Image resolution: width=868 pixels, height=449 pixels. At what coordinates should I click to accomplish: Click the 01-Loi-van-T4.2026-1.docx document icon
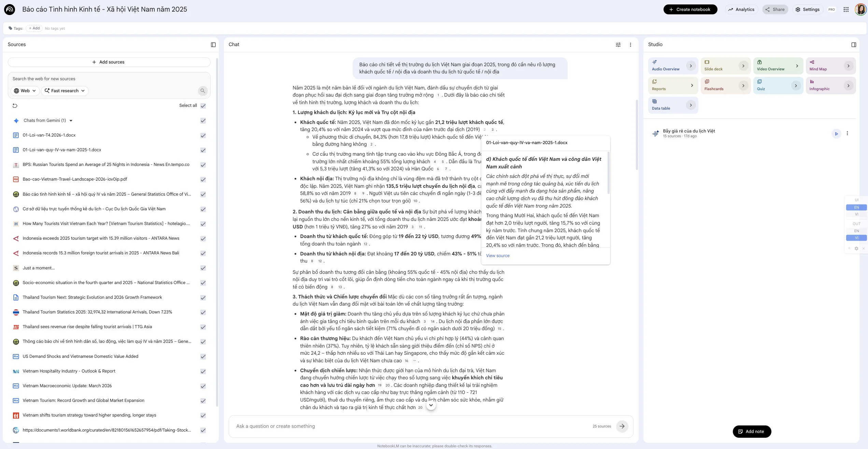16,135
